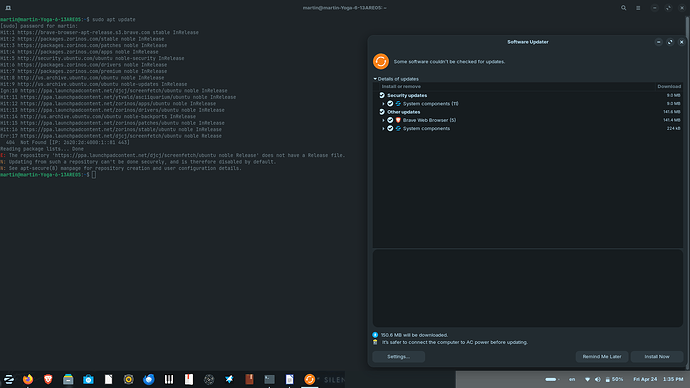Maximize the Software Updater window
This screenshot has width=690, height=388.
click(x=670, y=42)
